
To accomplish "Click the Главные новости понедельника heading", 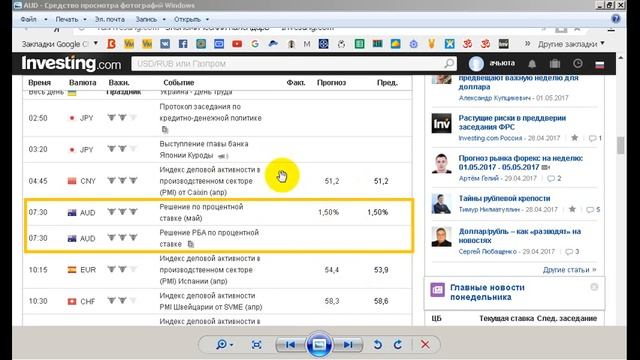I will click(x=487, y=292).
